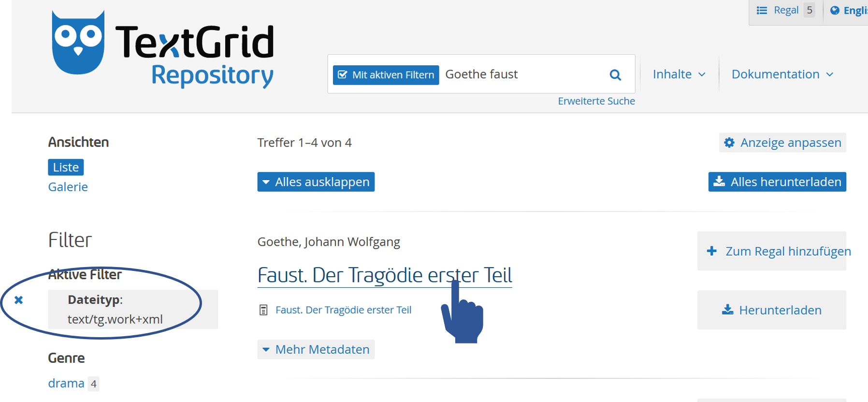Click the 'Treffer 1–4 von 4' result count
Screen dimensions: 868x402
click(x=304, y=143)
